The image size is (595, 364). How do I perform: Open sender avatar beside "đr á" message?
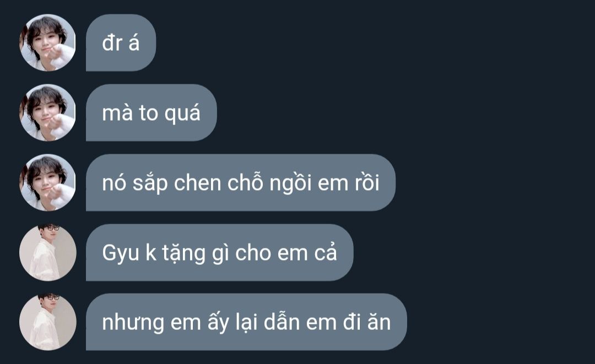47,43
